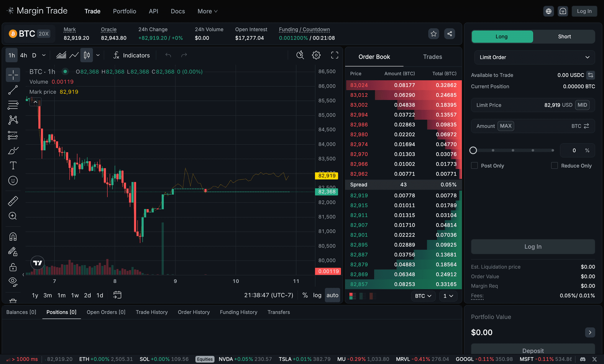Screen dimensions: 604x364
Task: Enable the Post Only checkbox
Action: tap(474, 166)
